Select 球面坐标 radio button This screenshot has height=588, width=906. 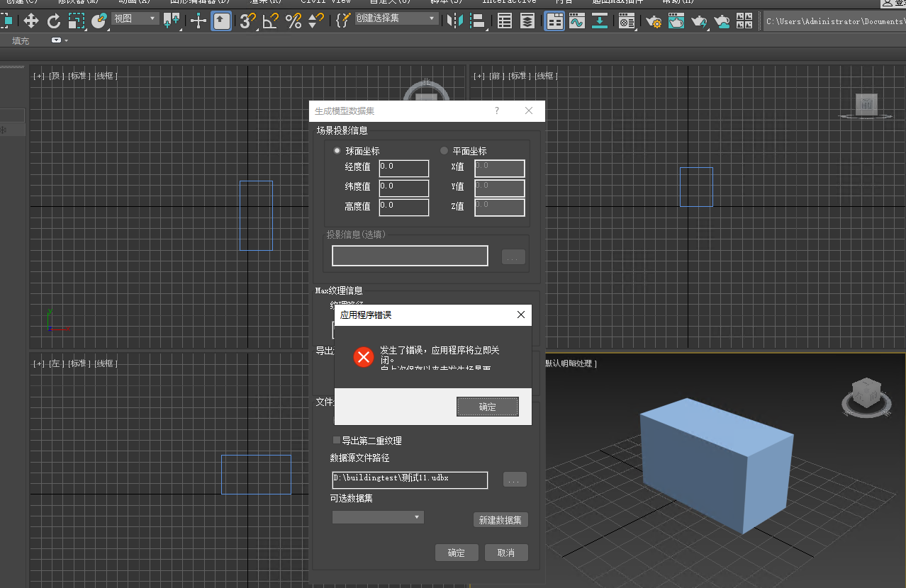pyautogui.click(x=337, y=151)
